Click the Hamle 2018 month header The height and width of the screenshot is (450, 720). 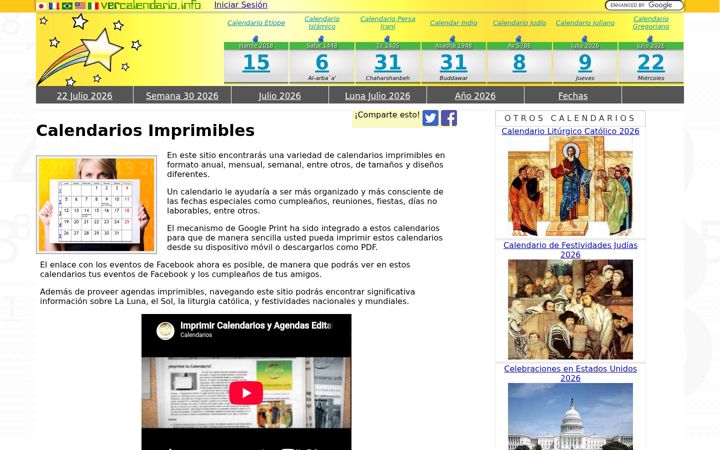256,46
